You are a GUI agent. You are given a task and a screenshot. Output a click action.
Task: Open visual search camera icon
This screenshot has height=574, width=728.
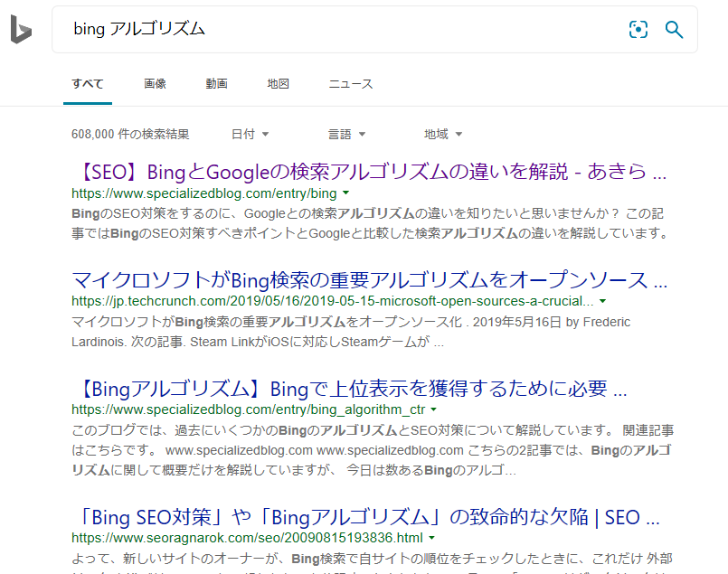coord(638,30)
